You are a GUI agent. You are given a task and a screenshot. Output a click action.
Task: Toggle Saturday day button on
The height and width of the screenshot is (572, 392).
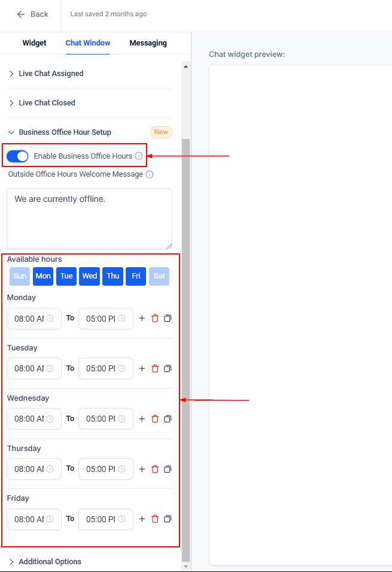pyautogui.click(x=159, y=276)
